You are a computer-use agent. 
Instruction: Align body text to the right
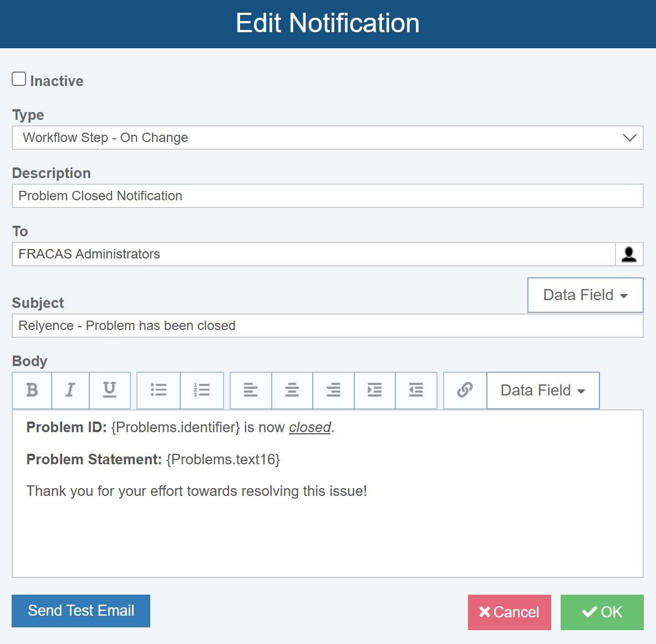tap(333, 391)
